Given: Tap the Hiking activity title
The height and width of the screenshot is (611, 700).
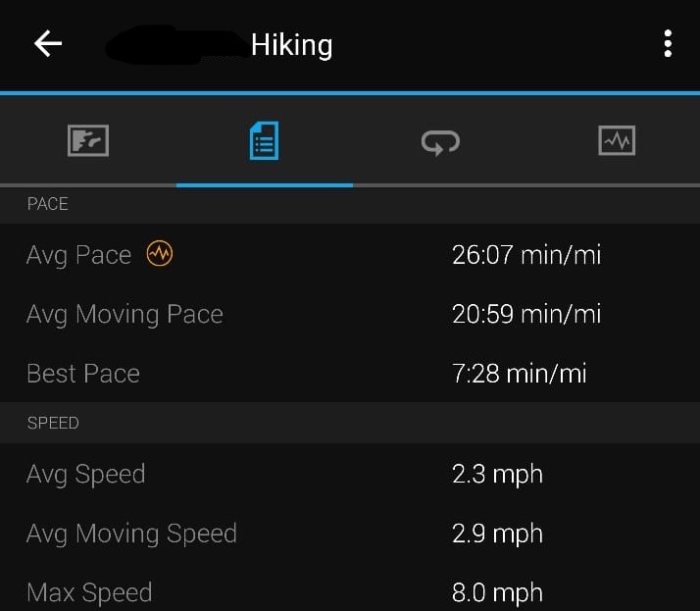Looking at the screenshot, I should pos(291,45).
